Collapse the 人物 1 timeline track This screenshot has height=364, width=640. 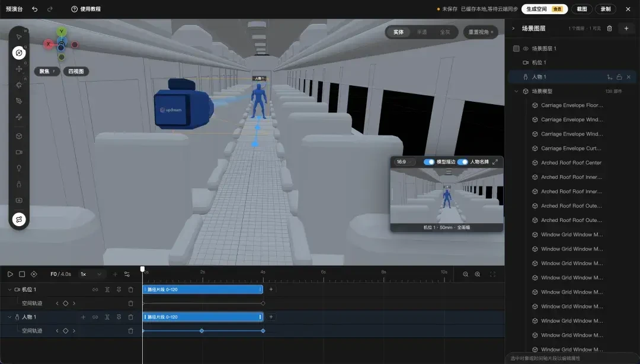coord(9,317)
